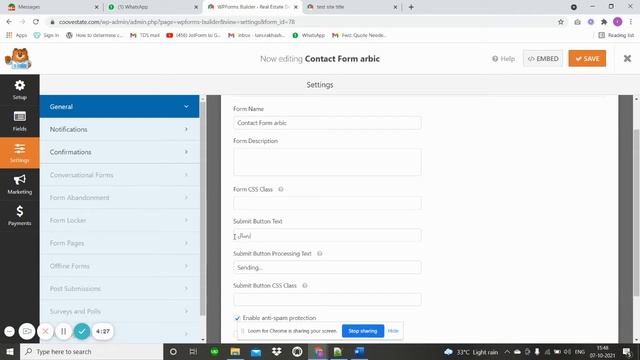Open Offline Forms settings

[x=120, y=266]
